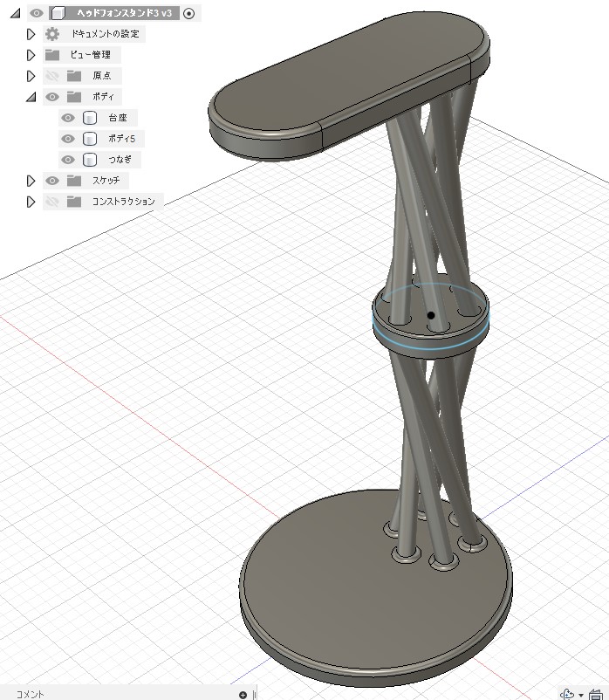
Task: Select the ボディ5 body name
Action: [121, 139]
